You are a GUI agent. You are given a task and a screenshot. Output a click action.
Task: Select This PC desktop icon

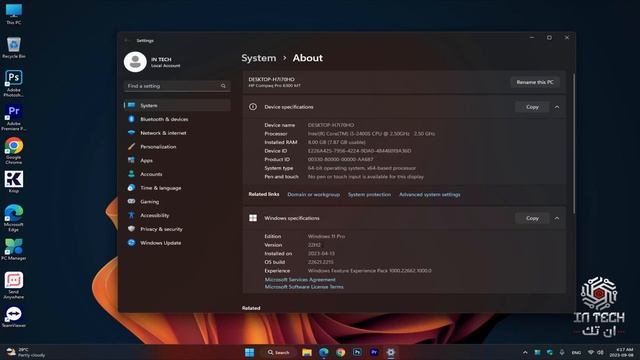13,14
